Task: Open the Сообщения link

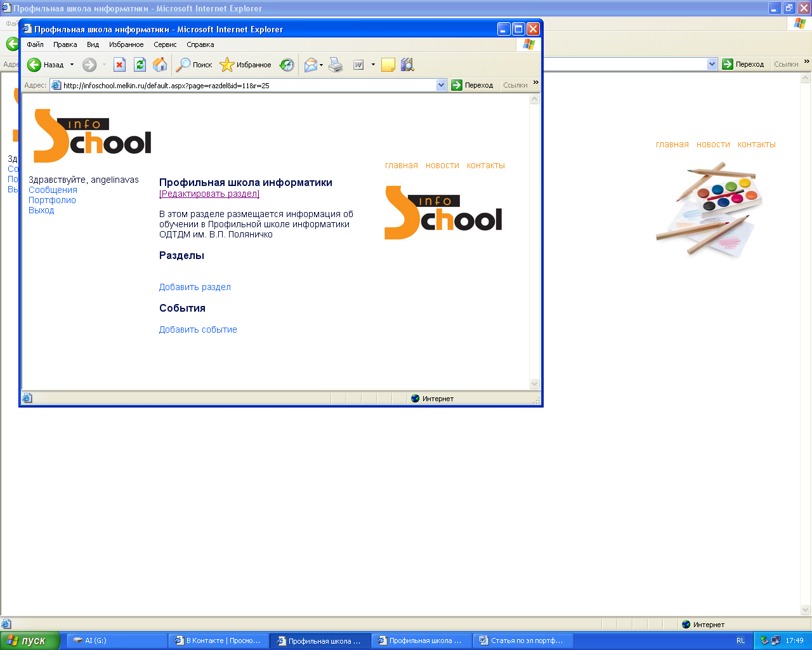Action: point(53,190)
